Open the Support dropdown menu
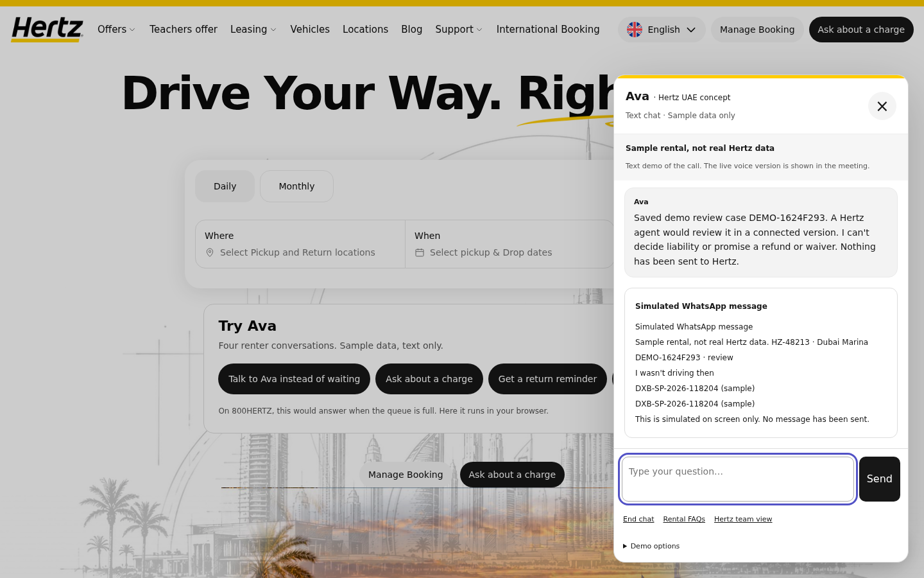The height and width of the screenshot is (578, 924). click(x=459, y=30)
